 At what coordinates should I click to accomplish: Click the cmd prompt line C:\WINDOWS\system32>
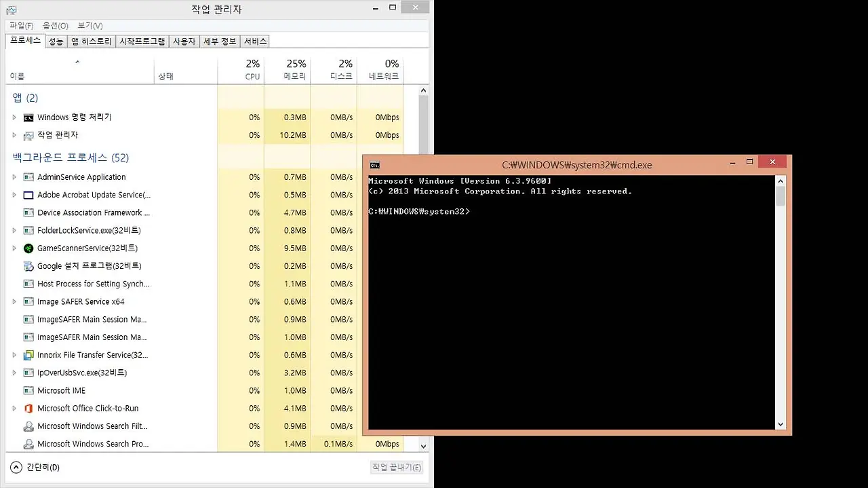pos(418,211)
